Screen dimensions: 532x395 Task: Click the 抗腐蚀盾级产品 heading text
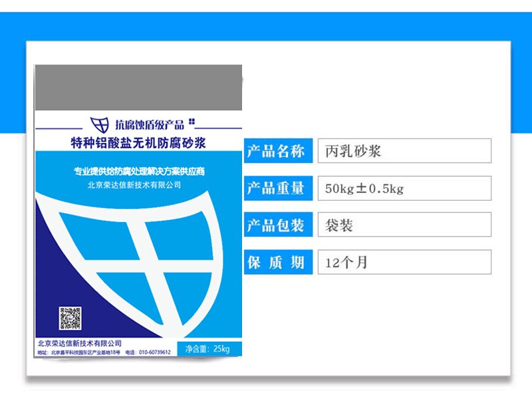click(149, 125)
